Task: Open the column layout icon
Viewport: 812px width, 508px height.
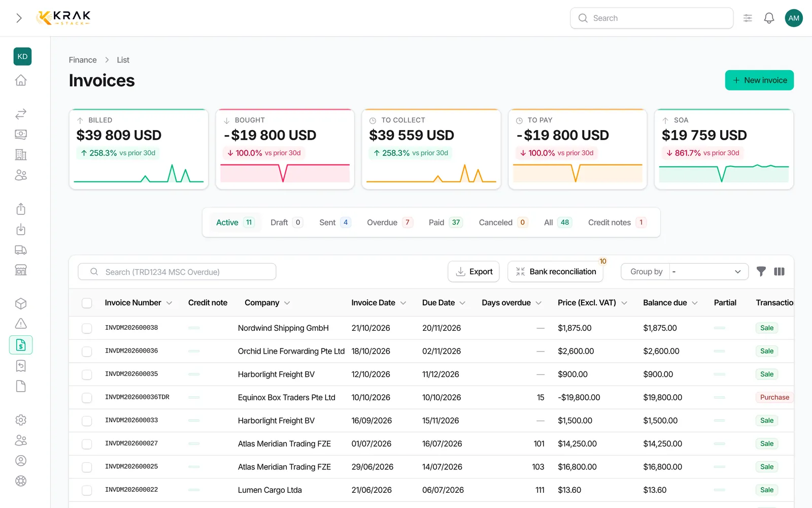Action: 779,272
